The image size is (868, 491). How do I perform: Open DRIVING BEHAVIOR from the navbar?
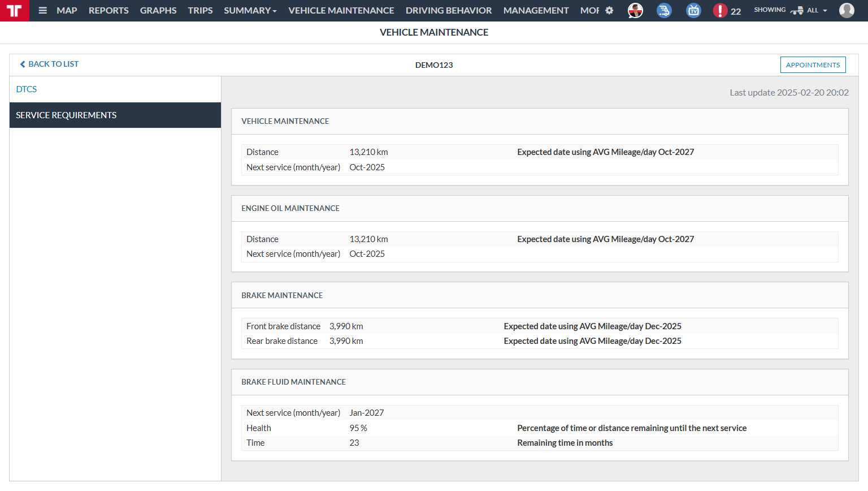coord(449,11)
